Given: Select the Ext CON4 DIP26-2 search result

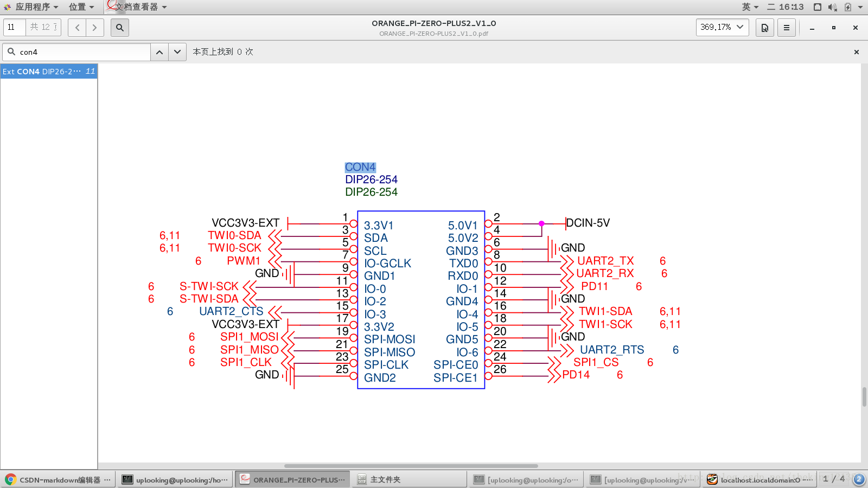Looking at the screenshot, I should [x=49, y=71].
